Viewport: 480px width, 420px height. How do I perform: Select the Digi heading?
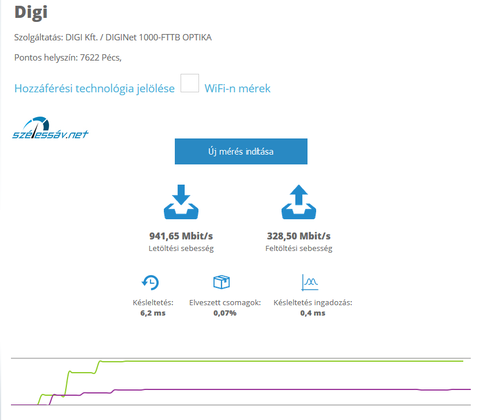coord(31,13)
